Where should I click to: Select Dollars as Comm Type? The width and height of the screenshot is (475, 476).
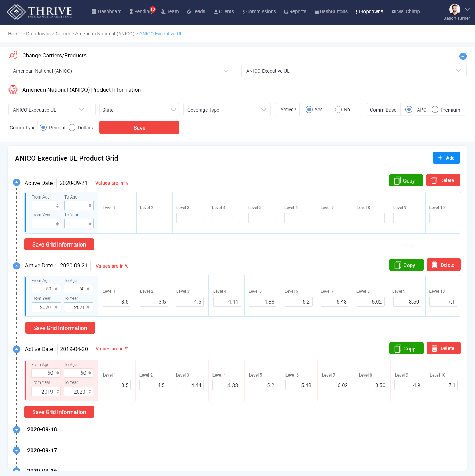72,127
